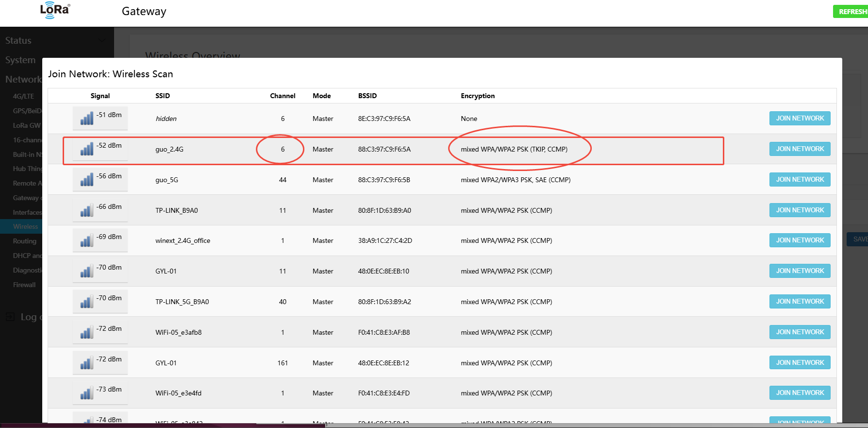
Task: Click signal icon for winext_2.4G_office
Action: [x=87, y=240]
